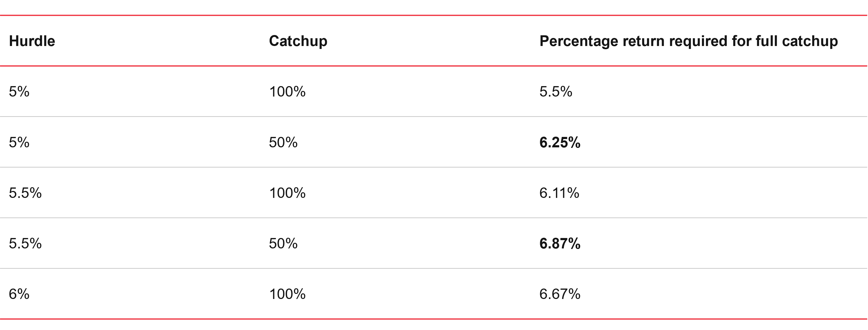Select the 5% hurdle in first data row
The width and height of the screenshot is (868, 330).
19,92
